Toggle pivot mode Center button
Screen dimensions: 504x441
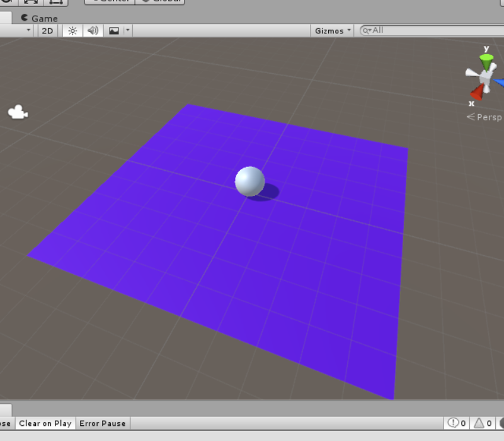point(110,2)
